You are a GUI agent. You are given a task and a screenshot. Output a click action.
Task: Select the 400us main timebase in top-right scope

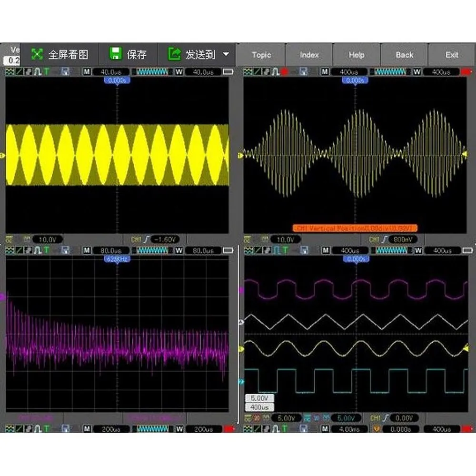pyautogui.click(x=349, y=72)
